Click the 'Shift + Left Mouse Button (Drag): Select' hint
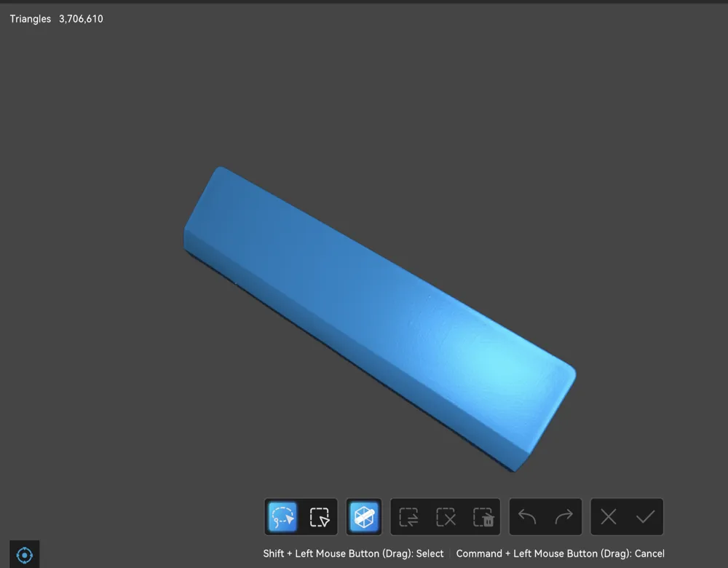Viewport: 728px width, 568px height. tap(353, 553)
